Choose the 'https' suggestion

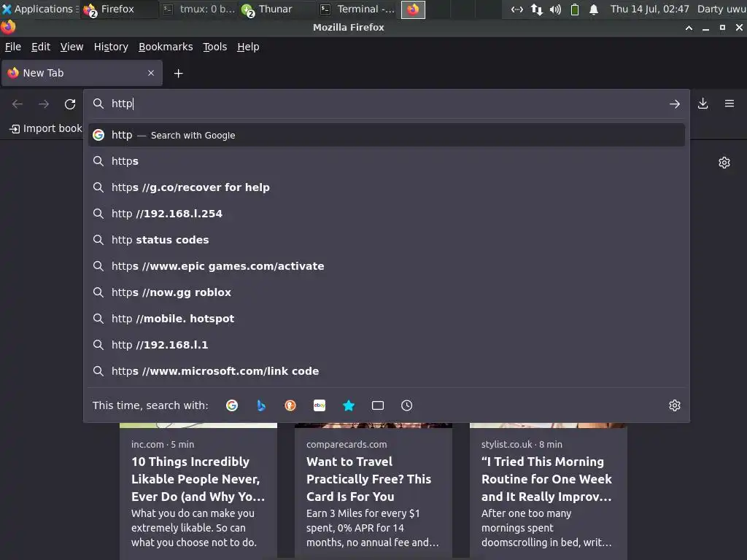tap(387, 161)
